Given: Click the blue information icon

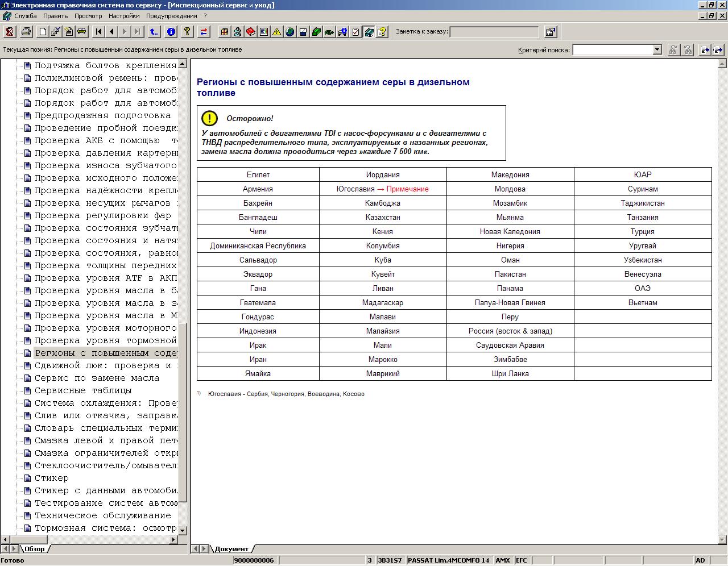Looking at the screenshot, I should 171,32.
